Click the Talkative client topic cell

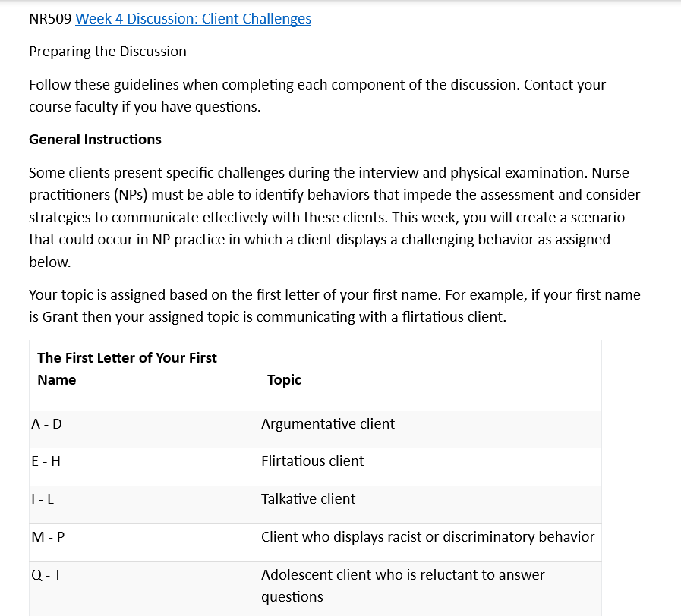(307, 499)
